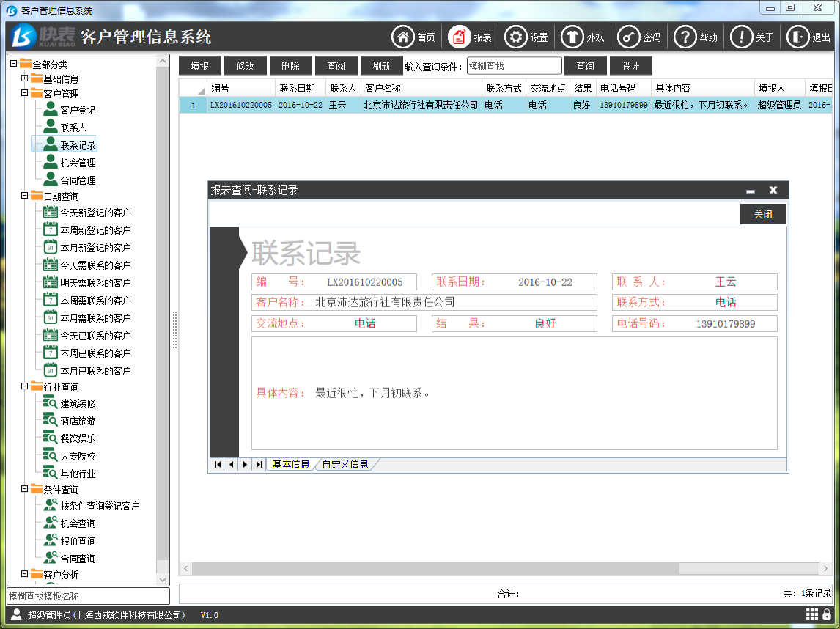Open 今天新登记的客户 query
This screenshot has height=629, width=840.
tap(95, 213)
